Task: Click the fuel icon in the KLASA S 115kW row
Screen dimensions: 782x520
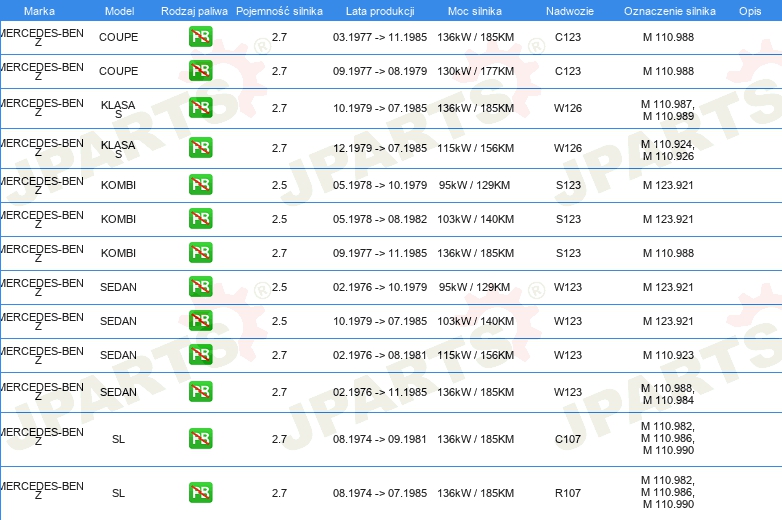Action: pyautogui.click(x=200, y=148)
